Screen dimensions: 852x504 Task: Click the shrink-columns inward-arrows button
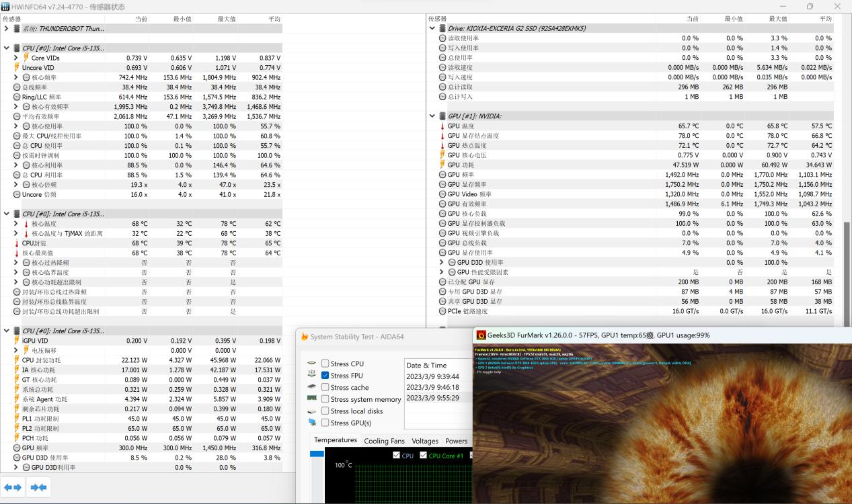(38, 487)
